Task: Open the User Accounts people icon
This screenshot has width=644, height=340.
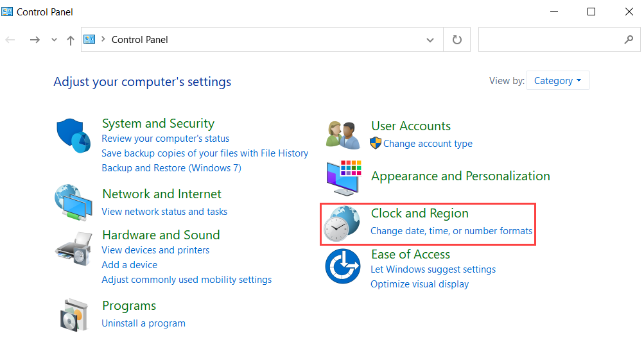Action: 343,135
